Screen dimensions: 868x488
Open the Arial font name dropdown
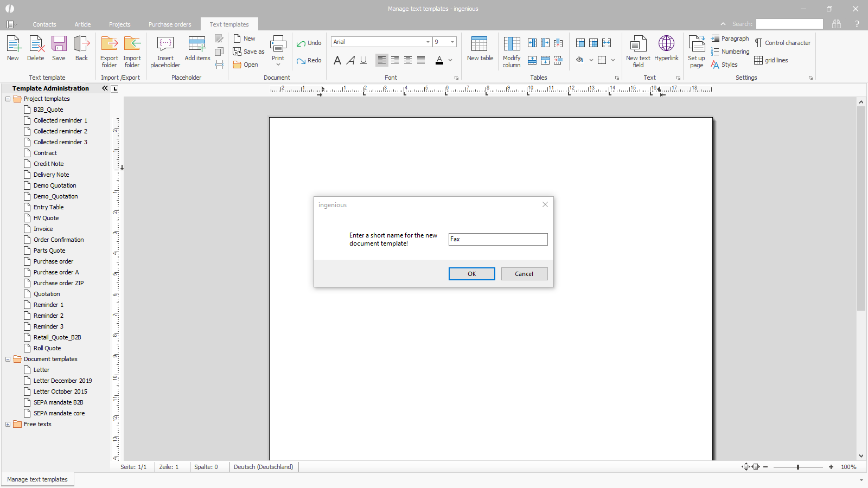pyautogui.click(x=427, y=42)
